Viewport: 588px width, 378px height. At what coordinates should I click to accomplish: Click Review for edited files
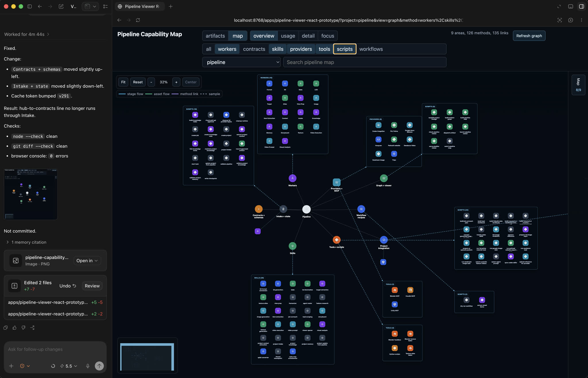click(x=92, y=286)
